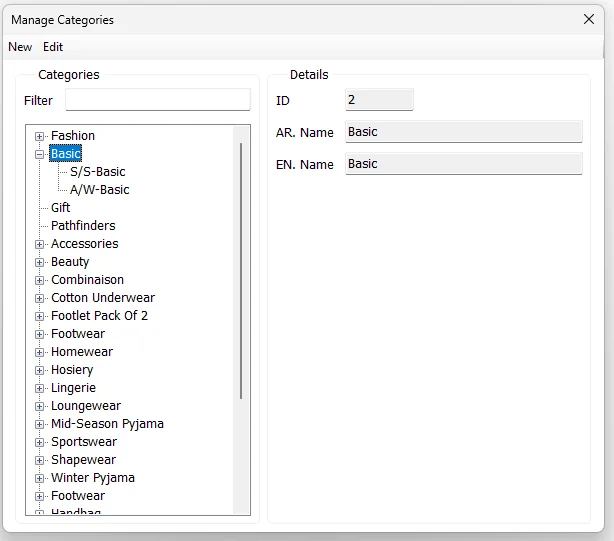The height and width of the screenshot is (541, 614).
Task: Open the New menu
Action: (x=20, y=47)
